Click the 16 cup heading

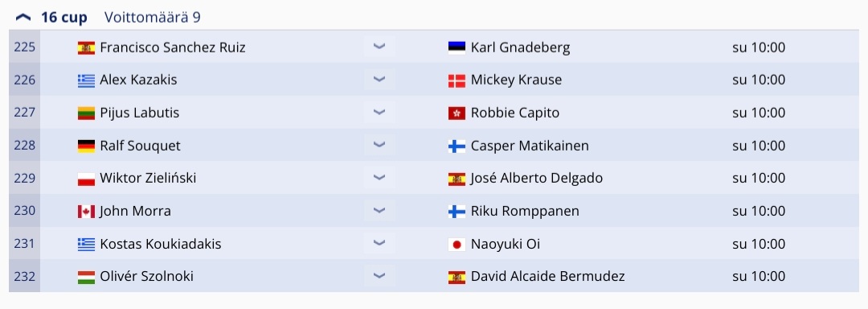63,18
